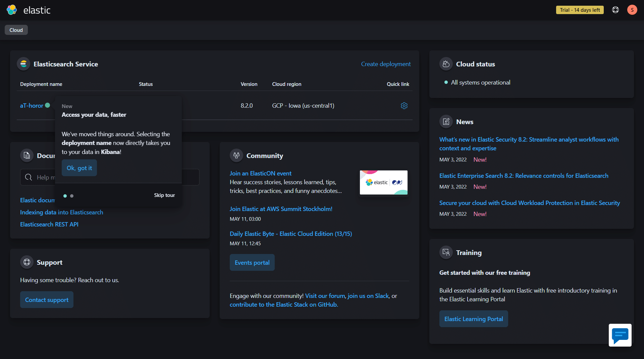Image resolution: width=644 pixels, height=359 pixels.
Task: Click the MAY 11, 12:45 event date
Action: (x=245, y=244)
